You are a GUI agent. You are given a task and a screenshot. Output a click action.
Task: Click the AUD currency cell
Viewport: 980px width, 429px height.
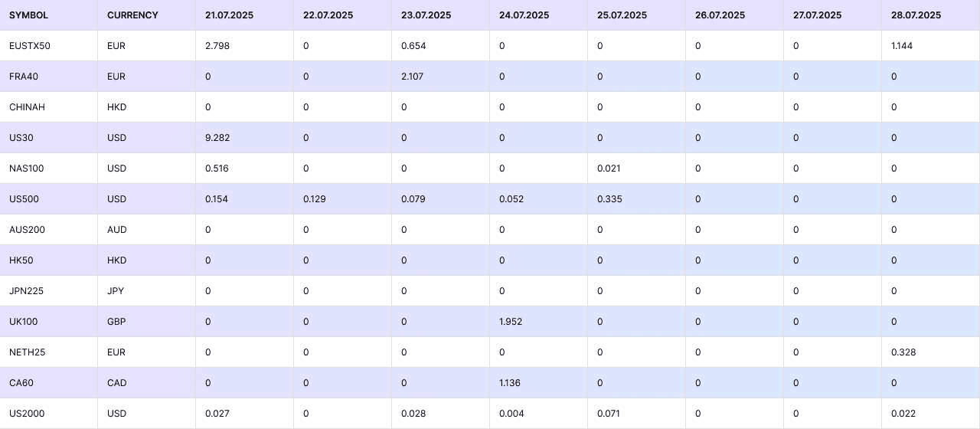[147, 230]
